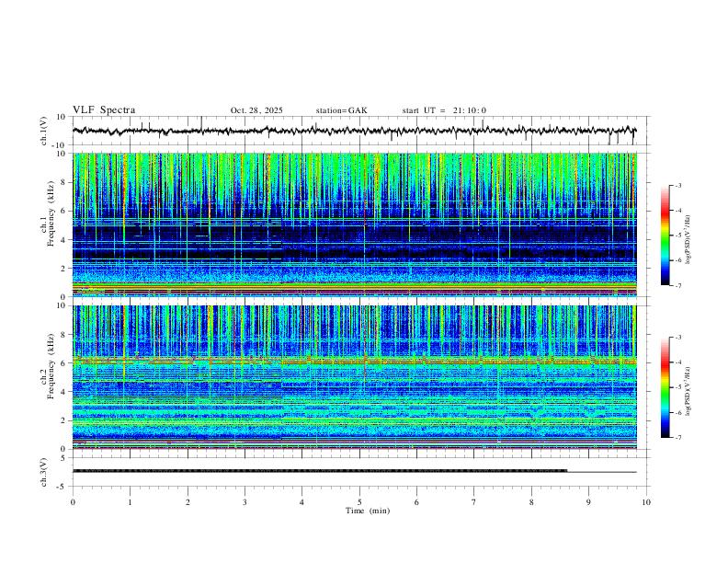Click the "ch.3(V)" axis label
This screenshot has width=728, height=563.
pos(45,472)
